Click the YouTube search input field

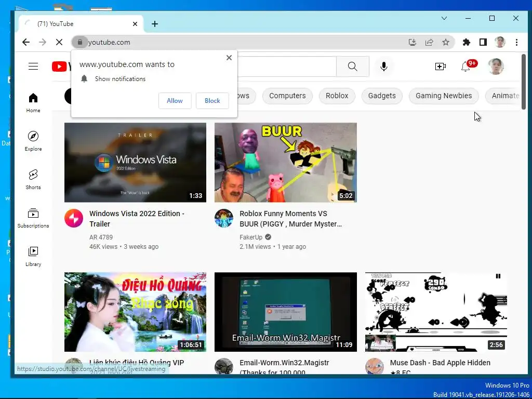[x=286, y=66]
